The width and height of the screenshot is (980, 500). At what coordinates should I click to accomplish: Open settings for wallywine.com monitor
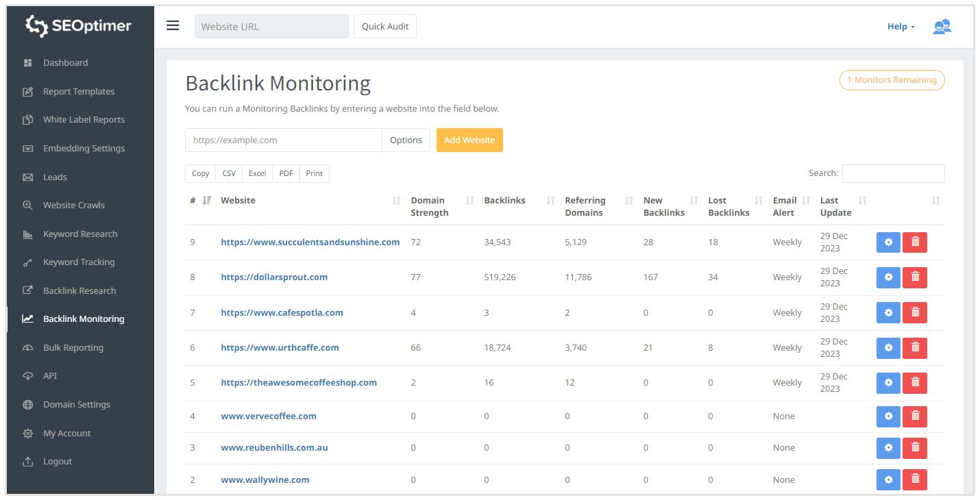point(888,479)
